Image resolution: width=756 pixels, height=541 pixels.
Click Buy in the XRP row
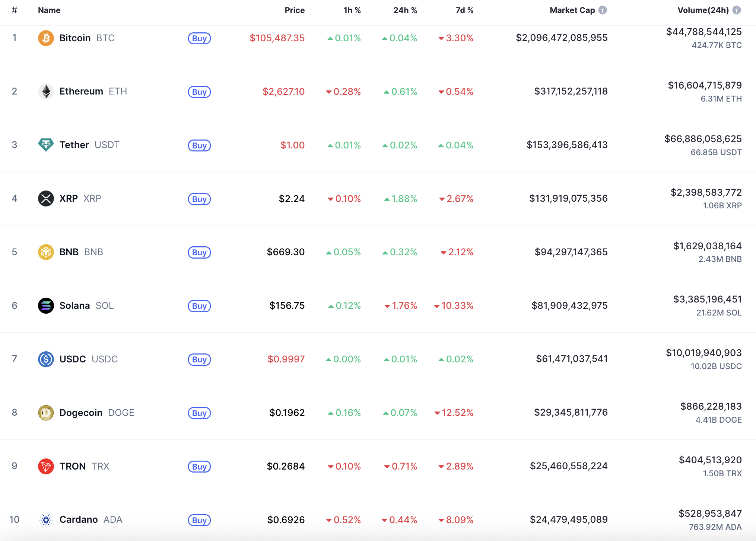(199, 199)
